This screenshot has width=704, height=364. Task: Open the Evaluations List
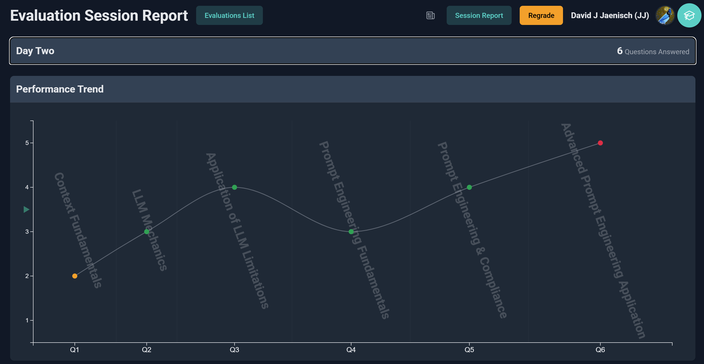click(x=229, y=15)
